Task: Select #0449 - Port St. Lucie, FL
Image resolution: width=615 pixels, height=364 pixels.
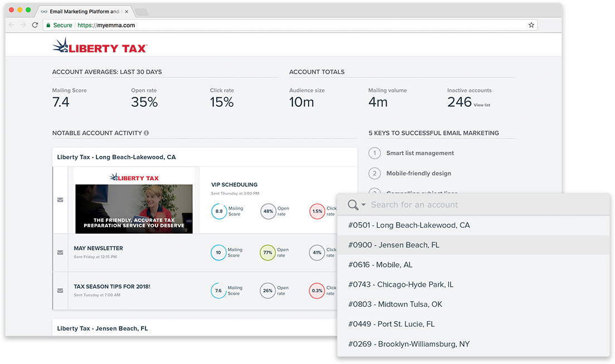Action: 474,324
